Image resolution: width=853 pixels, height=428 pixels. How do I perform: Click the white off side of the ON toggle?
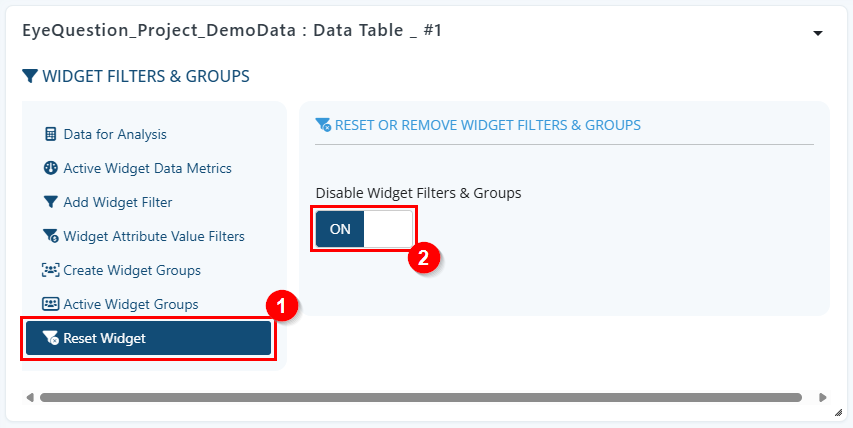click(388, 229)
